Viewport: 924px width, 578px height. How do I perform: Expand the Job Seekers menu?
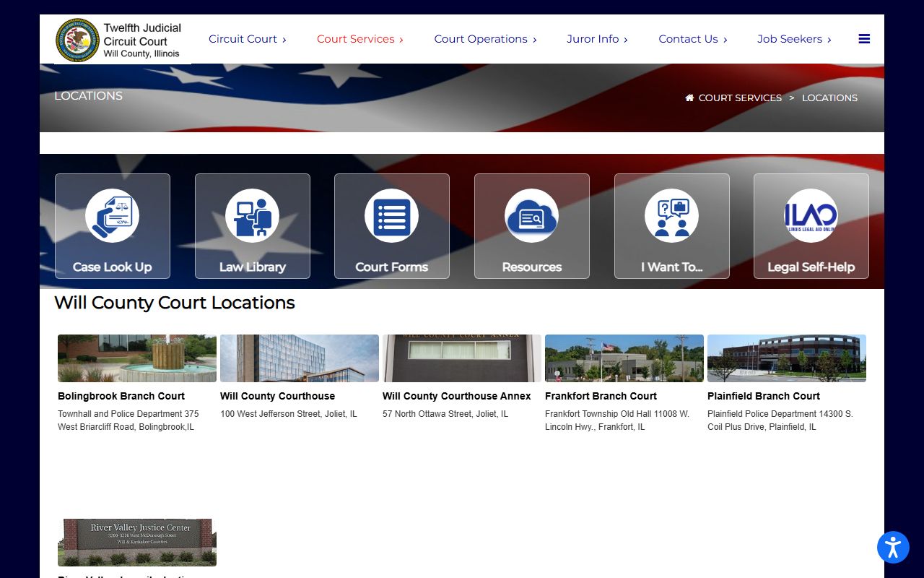(794, 39)
